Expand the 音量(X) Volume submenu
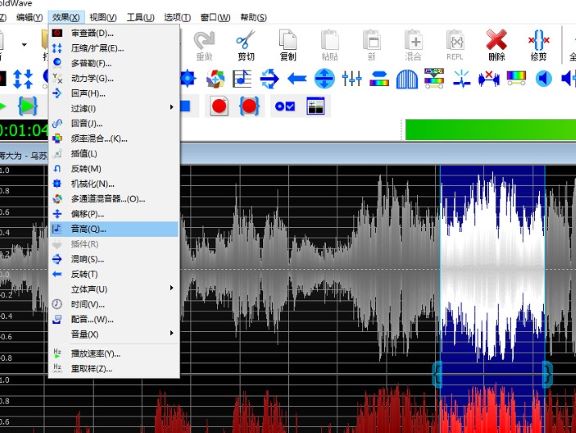Image resolution: width=576 pixels, height=433 pixels. tap(114, 334)
